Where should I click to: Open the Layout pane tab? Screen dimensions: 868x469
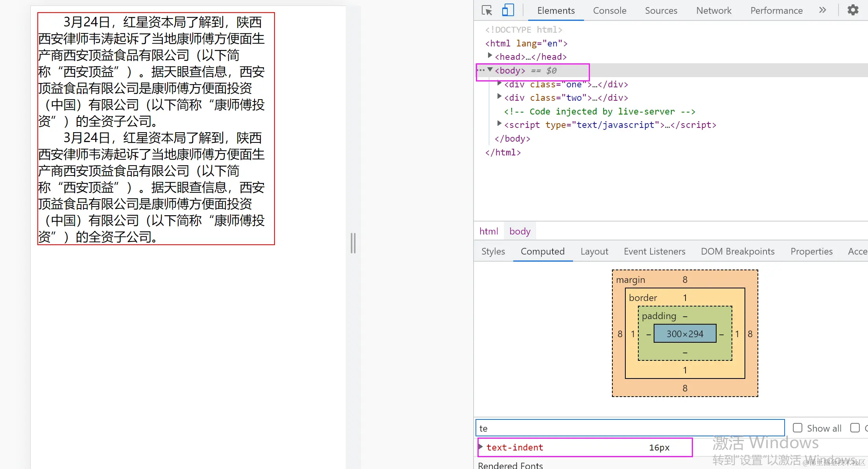[x=594, y=251]
